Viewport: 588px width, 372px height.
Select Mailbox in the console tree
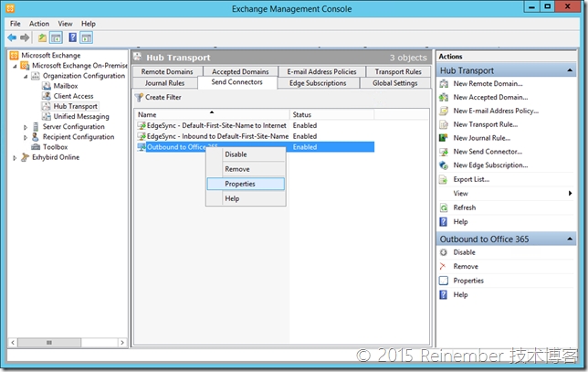point(66,86)
